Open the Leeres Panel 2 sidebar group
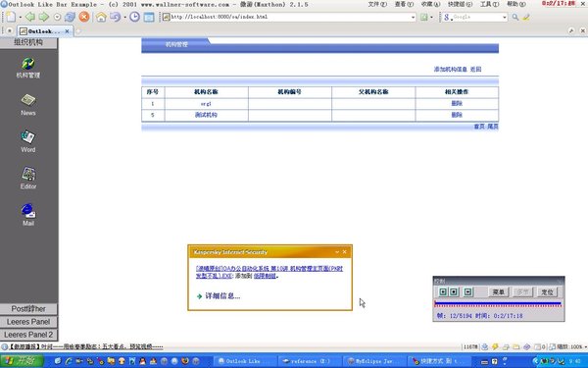The height and width of the screenshot is (368, 588). coord(28,335)
